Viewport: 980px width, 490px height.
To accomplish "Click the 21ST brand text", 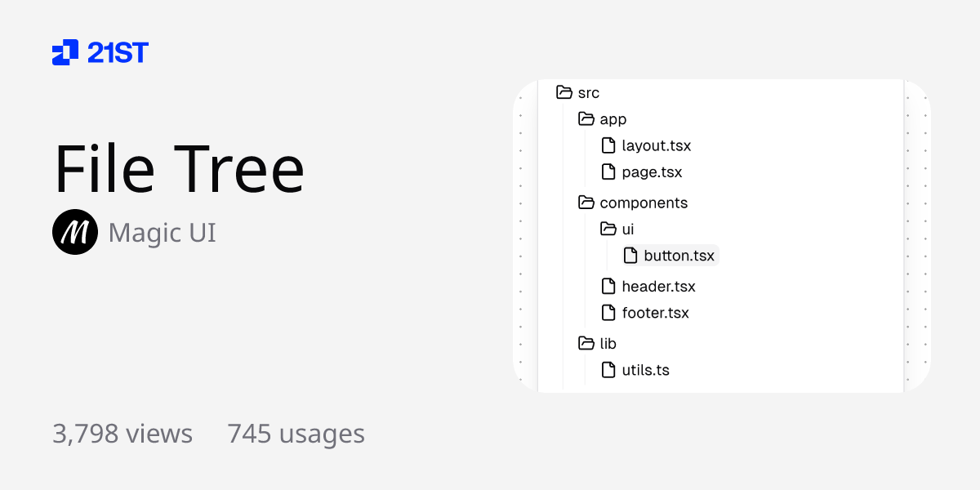I will coord(118,53).
